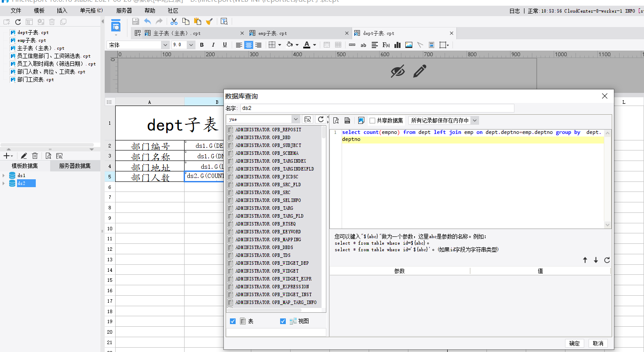Select center text alignment
Viewport: 644px width, 352px height.
point(249,45)
